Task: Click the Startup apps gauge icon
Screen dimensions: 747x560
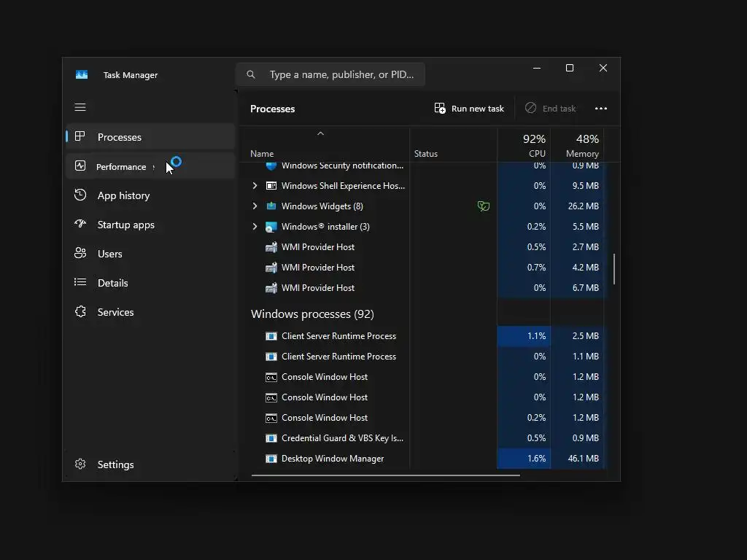Action: click(x=80, y=223)
